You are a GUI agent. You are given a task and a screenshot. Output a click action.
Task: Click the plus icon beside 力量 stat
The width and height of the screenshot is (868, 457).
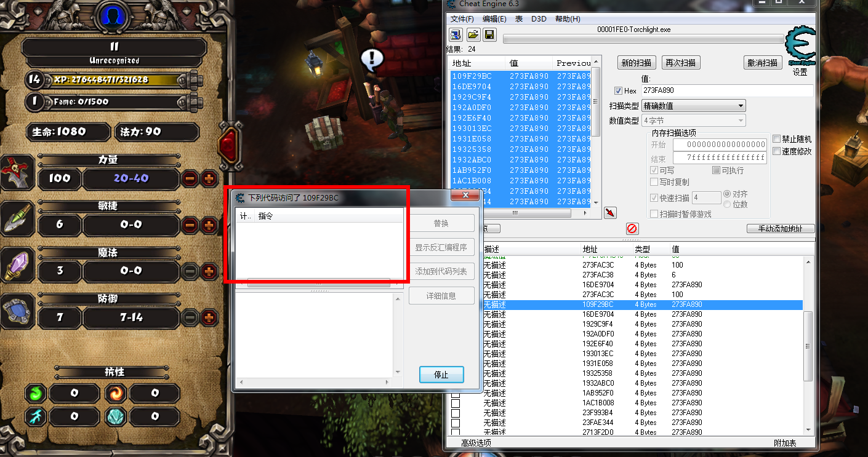(209, 178)
